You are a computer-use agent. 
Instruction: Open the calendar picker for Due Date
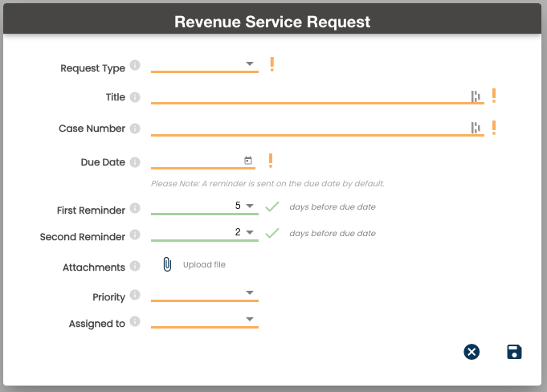tap(248, 161)
